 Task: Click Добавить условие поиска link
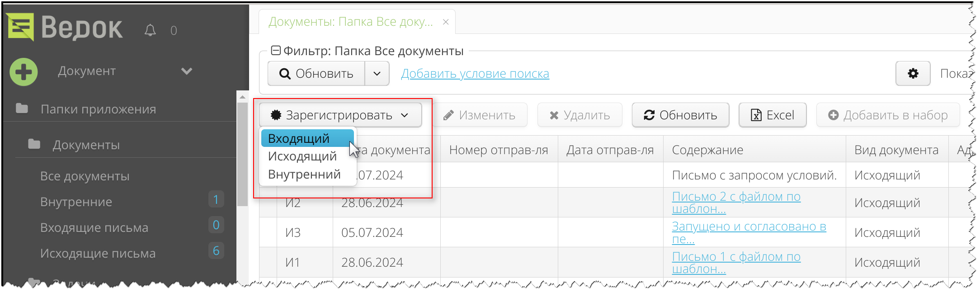tap(475, 74)
